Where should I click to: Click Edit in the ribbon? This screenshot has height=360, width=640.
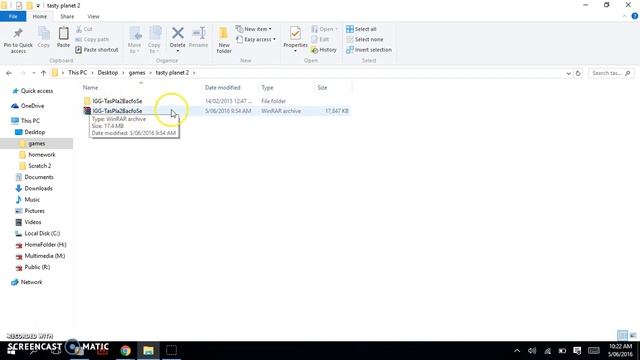click(320, 39)
